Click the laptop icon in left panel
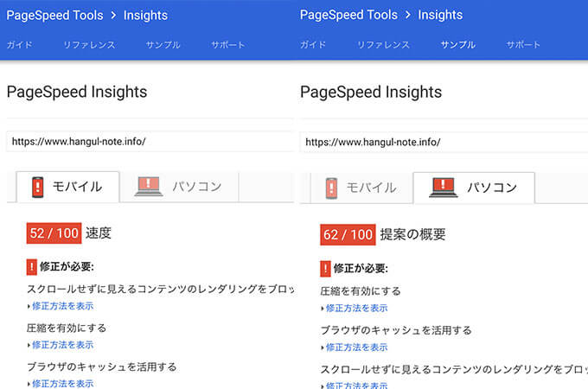 (149, 186)
